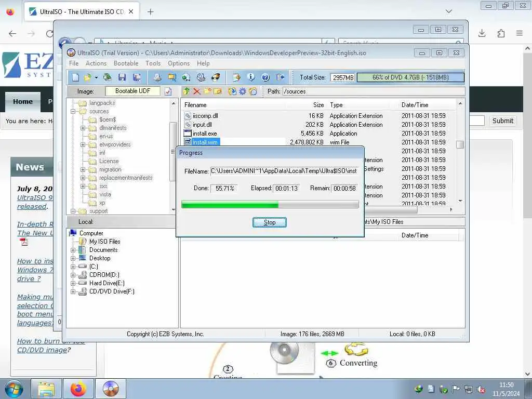The image size is (532, 399).
Task: Open the recent files dropdown arrow beside Open
Action: point(96,78)
